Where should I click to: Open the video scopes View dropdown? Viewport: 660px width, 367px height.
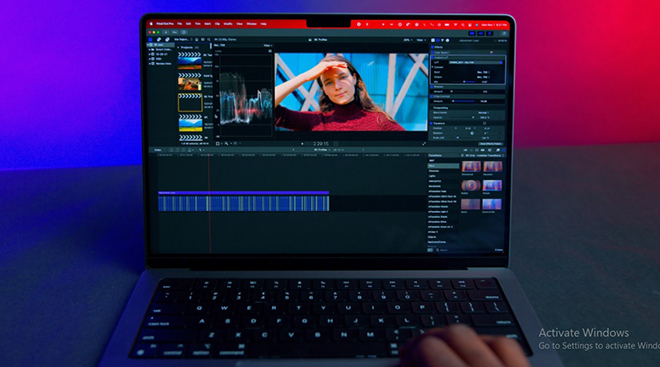268,45
